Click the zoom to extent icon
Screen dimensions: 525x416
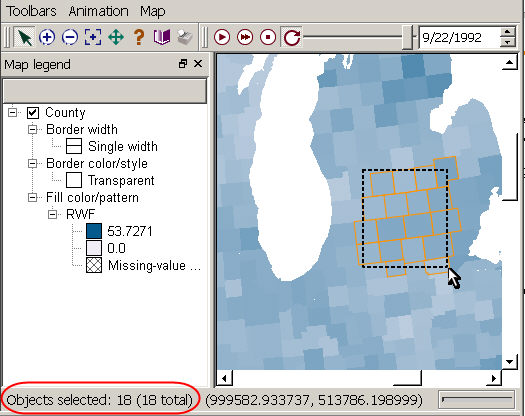(x=93, y=37)
